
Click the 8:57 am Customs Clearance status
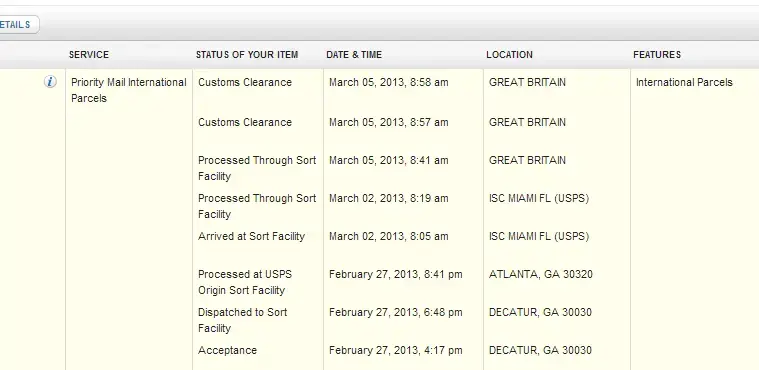coord(245,122)
